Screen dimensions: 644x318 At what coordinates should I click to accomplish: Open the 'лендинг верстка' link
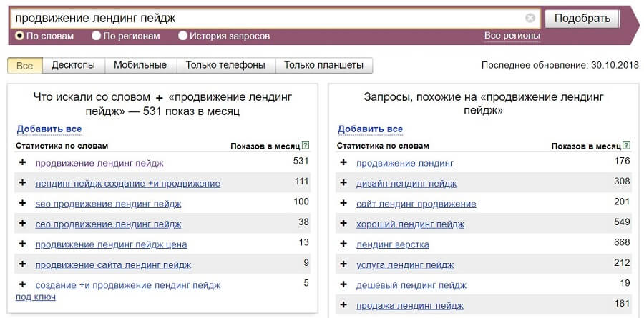[x=393, y=244]
